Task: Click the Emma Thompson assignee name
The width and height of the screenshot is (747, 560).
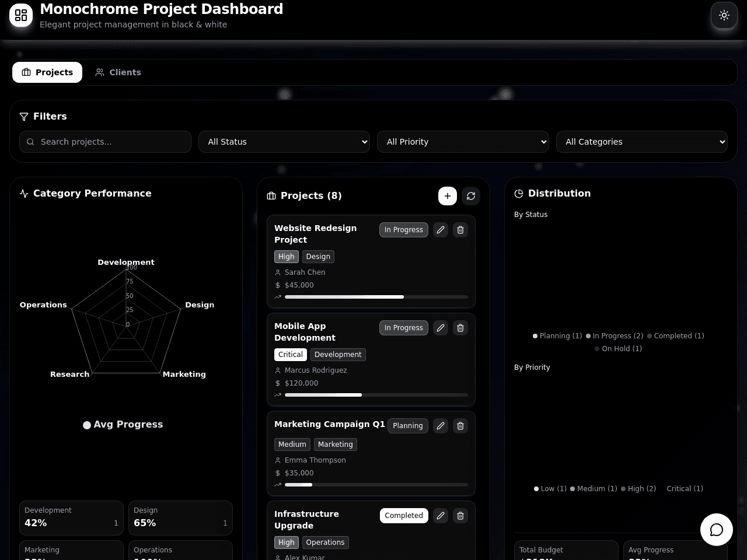Action: coord(315,460)
